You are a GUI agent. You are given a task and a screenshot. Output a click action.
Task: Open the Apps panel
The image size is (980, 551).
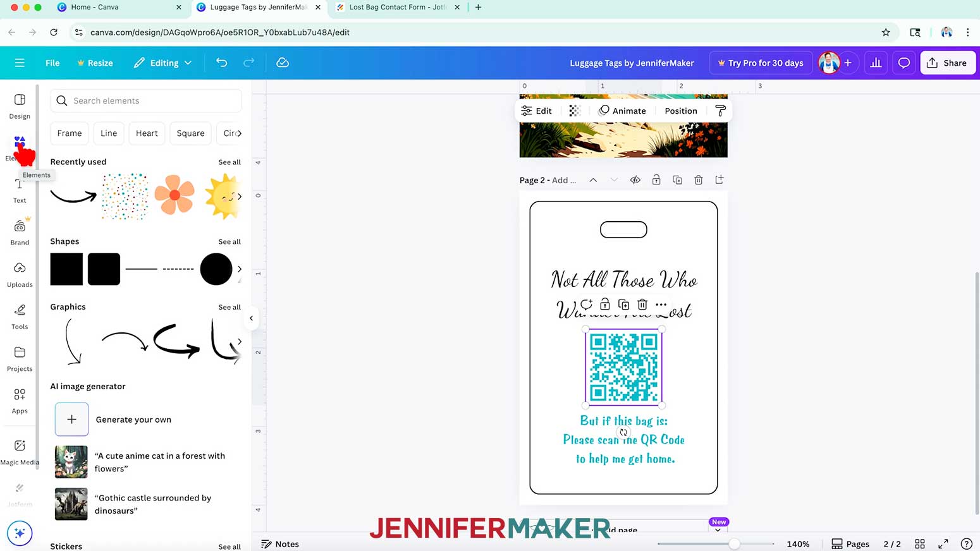click(x=20, y=401)
